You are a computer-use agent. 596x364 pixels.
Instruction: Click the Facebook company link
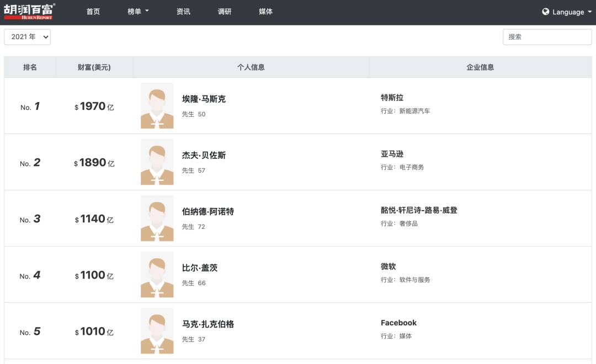[398, 323]
